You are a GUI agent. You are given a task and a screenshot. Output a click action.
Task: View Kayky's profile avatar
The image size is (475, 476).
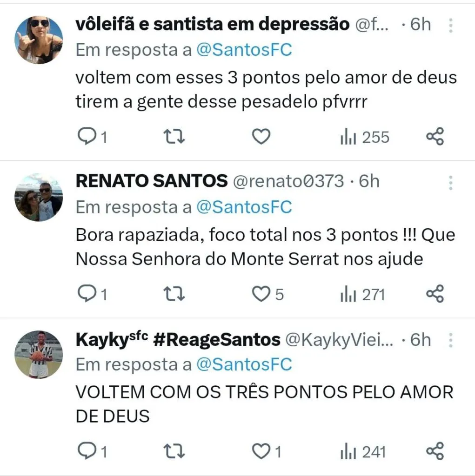(39, 354)
